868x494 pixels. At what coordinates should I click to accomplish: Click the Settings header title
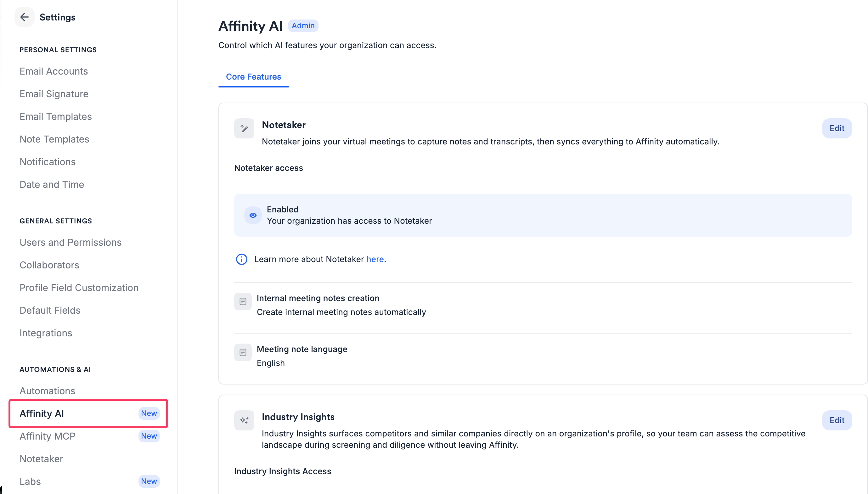coord(57,17)
